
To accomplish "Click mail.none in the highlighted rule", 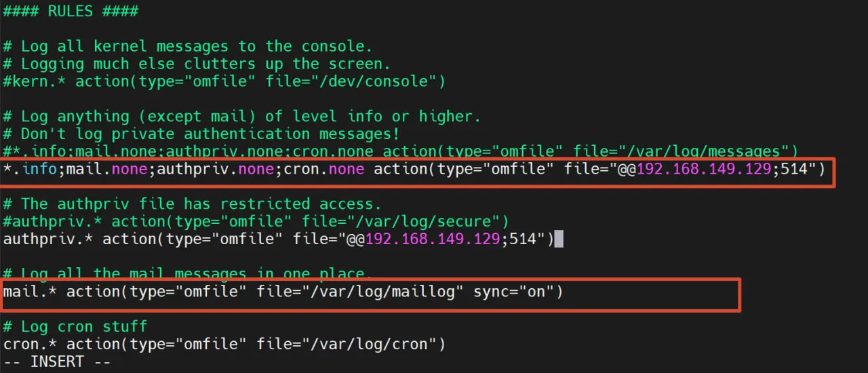I will coord(107,169).
